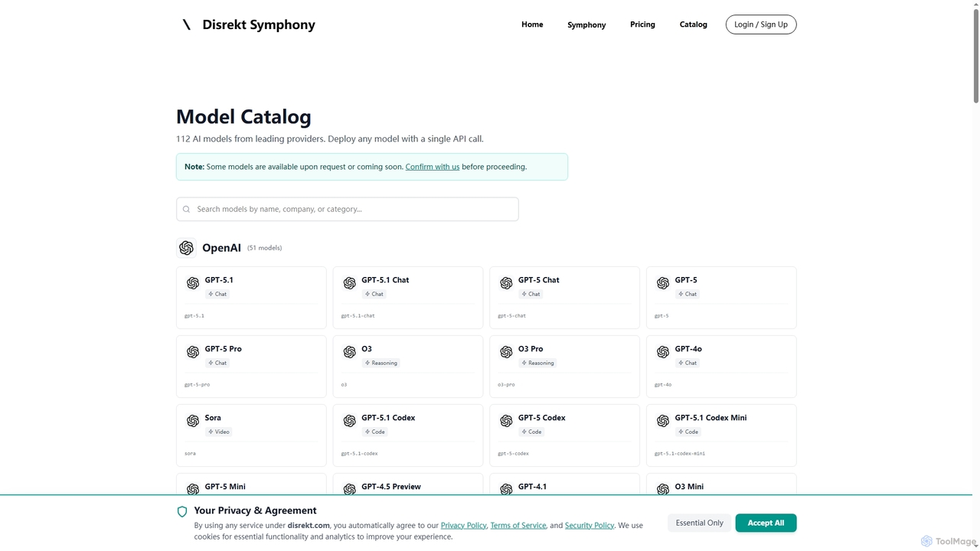Click the Reasoning tag on O3 Pro card
This screenshot has height=551, width=980.
click(x=537, y=363)
